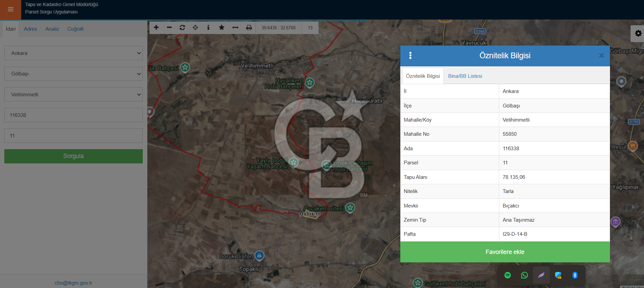Select the Öznitelik Bilgisi tab

point(423,76)
